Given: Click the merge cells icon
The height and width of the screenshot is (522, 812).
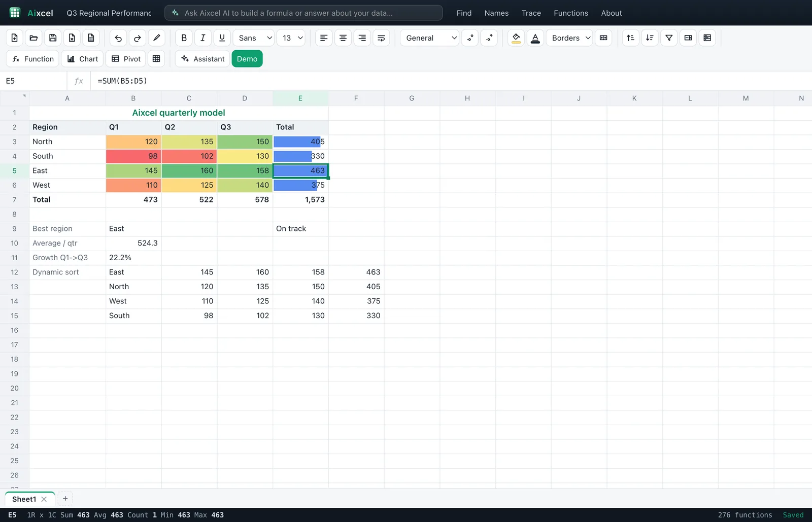Looking at the screenshot, I should (x=603, y=38).
